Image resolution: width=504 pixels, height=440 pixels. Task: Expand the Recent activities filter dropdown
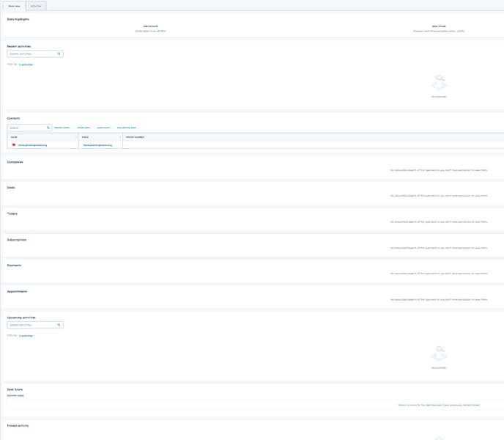click(26, 65)
